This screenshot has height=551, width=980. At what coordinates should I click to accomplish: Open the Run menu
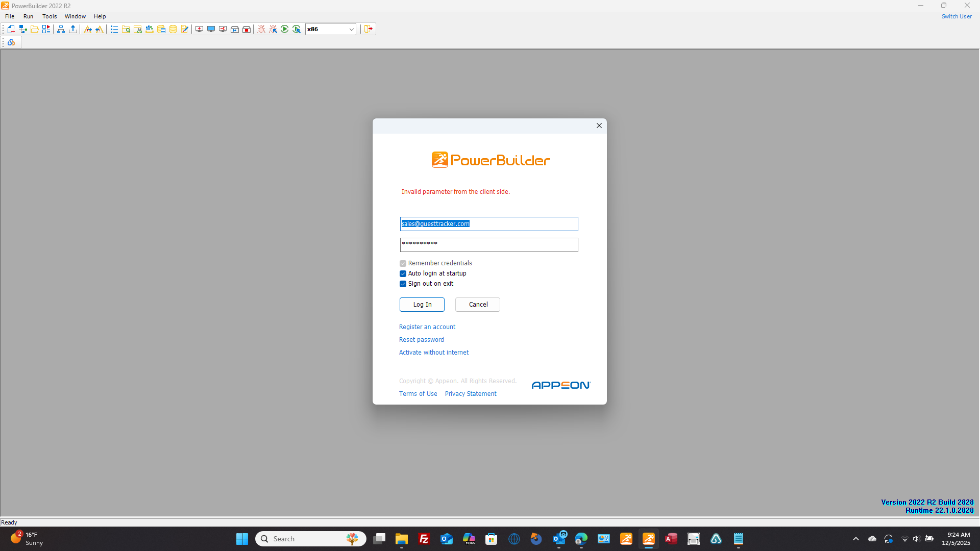pyautogui.click(x=28, y=16)
